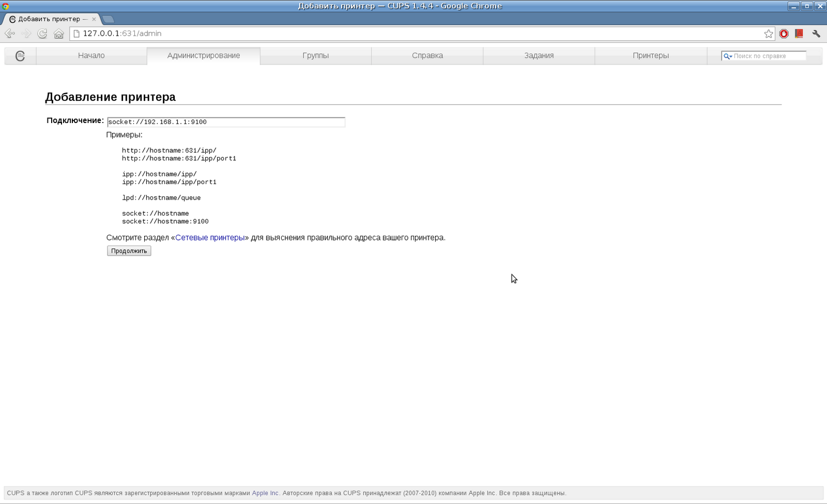Open the Группы navigation tab
The width and height of the screenshot is (827, 504).
(316, 56)
